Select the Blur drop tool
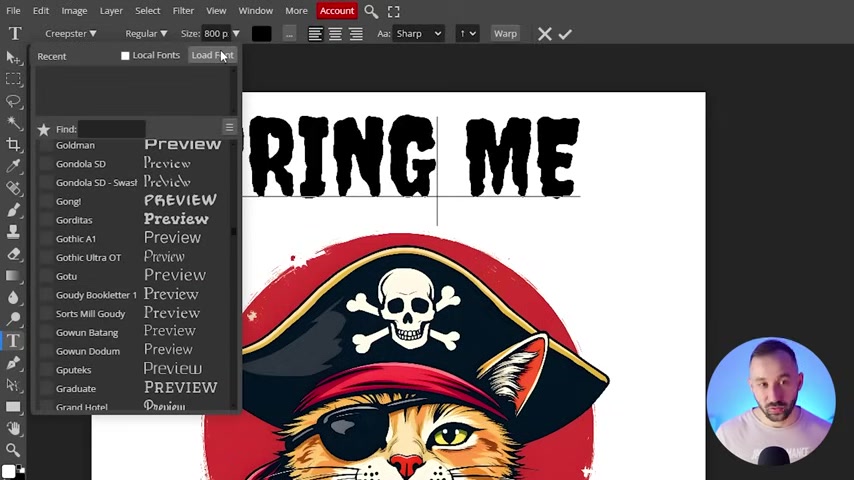The width and height of the screenshot is (854, 480). click(x=13, y=297)
